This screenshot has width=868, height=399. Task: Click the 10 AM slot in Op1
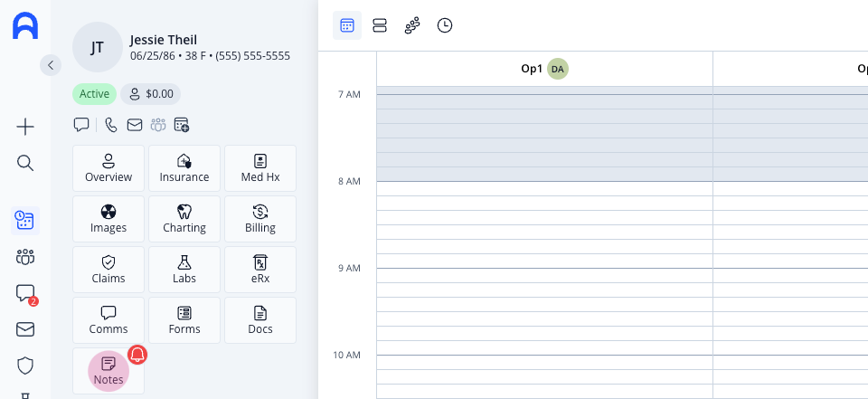[544, 363]
